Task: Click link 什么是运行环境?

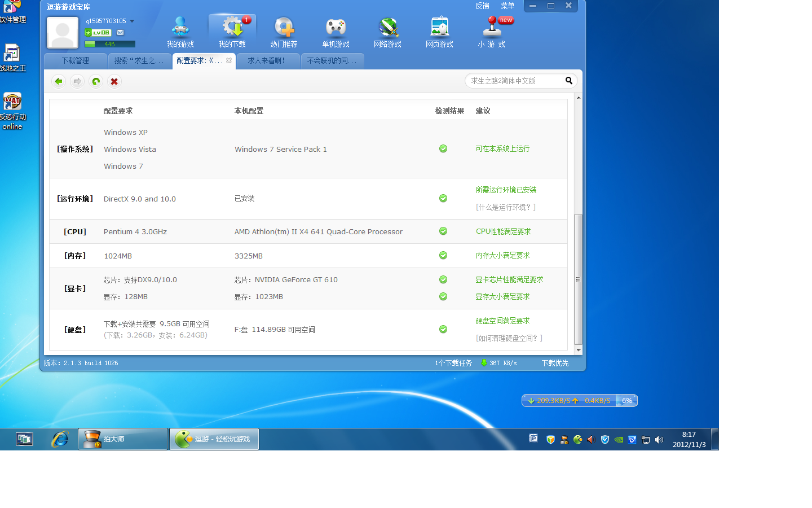Action: 506,207
